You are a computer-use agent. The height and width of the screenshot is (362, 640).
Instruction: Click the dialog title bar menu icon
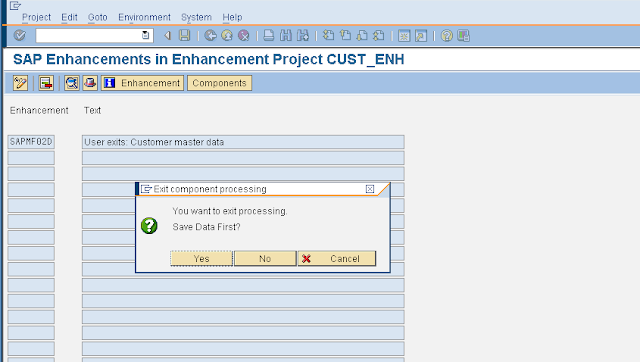pyautogui.click(x=146, y=189)
